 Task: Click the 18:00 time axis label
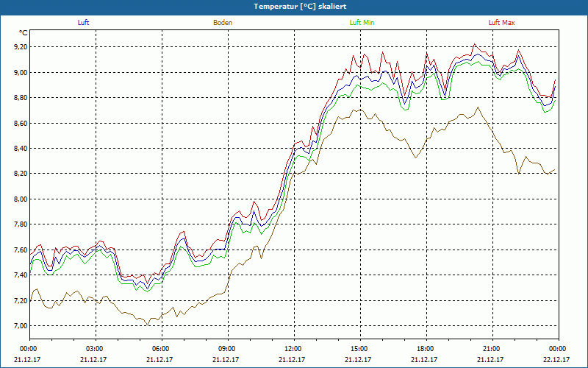426,349
